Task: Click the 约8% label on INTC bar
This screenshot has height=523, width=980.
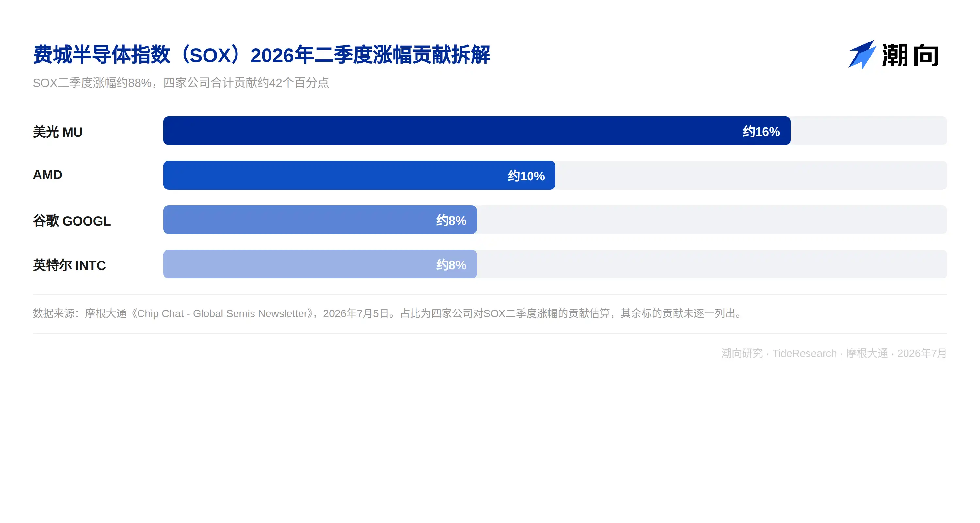Action: point(451,265)
